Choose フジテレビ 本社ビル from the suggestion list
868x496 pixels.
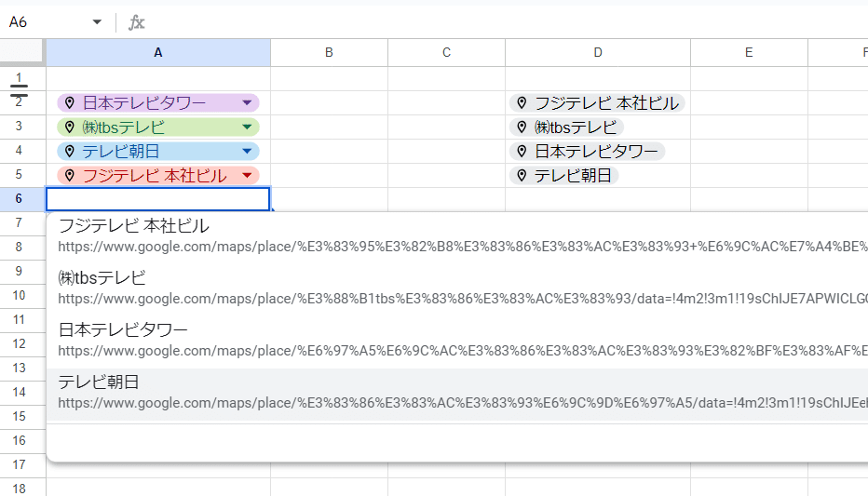click(457, 236)
